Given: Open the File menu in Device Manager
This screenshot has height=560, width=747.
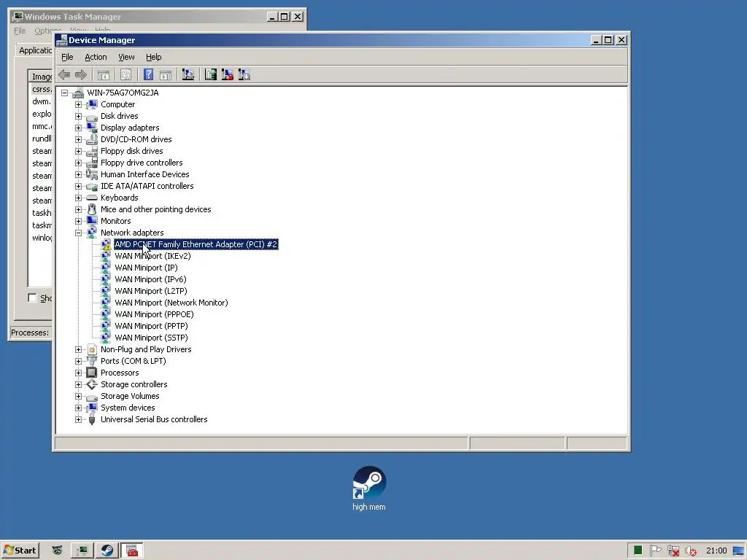Looking at the screenshot, I should tap(67, 57).
